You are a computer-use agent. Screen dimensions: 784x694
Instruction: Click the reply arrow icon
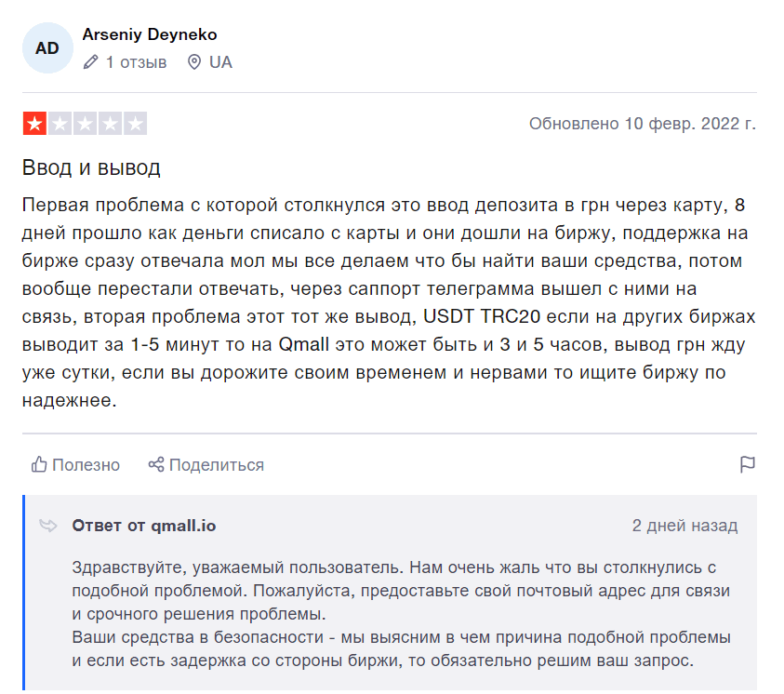coord(48,526)
